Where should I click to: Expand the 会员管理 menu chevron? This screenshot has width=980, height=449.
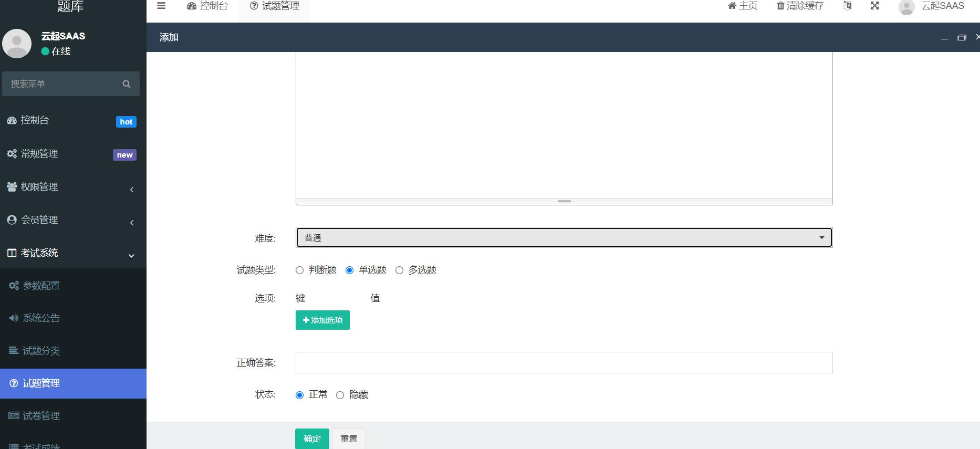click(132, 223)
